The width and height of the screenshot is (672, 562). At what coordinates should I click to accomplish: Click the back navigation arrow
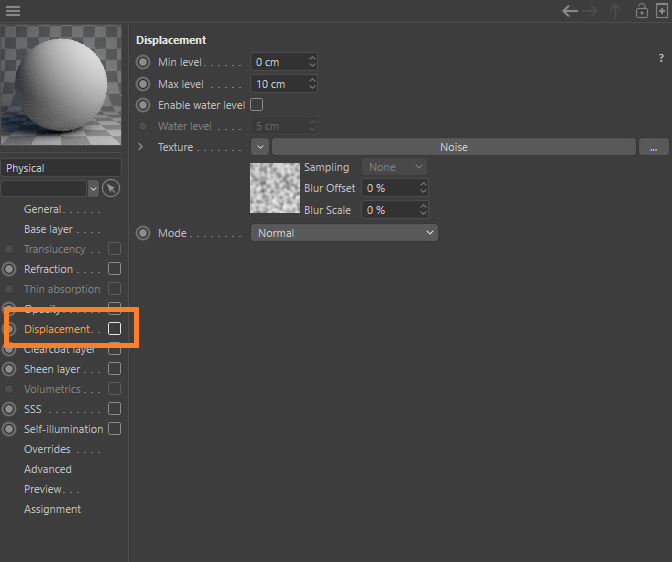[x=570, y=11]
